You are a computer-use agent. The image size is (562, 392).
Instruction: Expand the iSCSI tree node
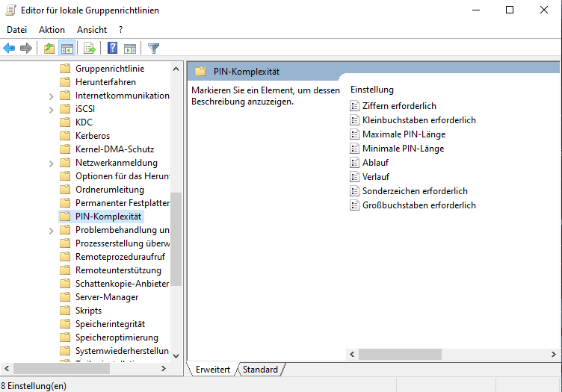(52, 110)
